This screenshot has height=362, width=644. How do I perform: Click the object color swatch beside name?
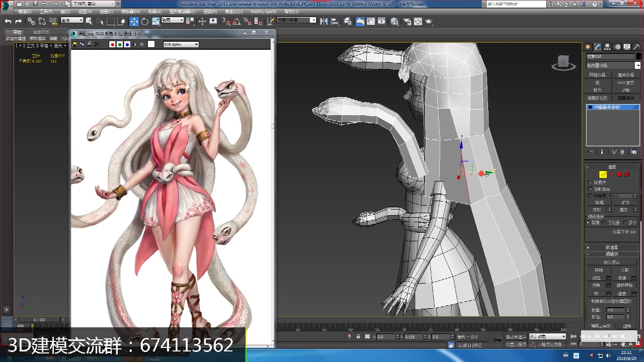pos(639,56)
